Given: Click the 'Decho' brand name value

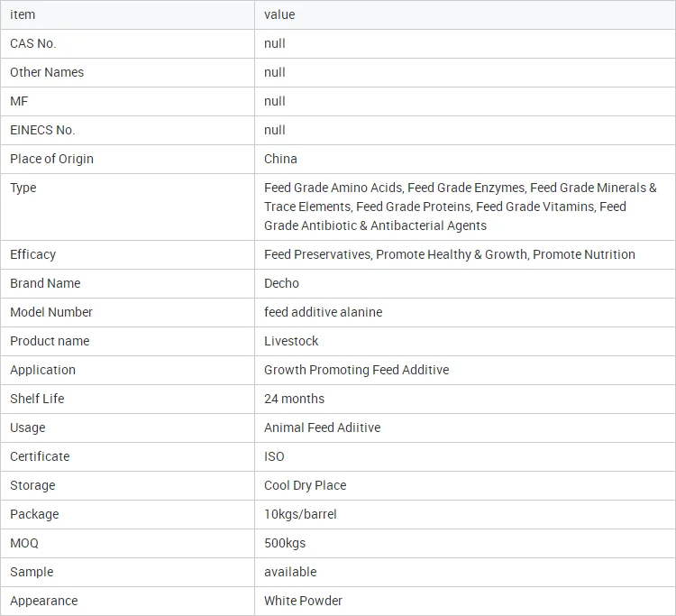Looking at the screenshot, I should pos(281,283).
